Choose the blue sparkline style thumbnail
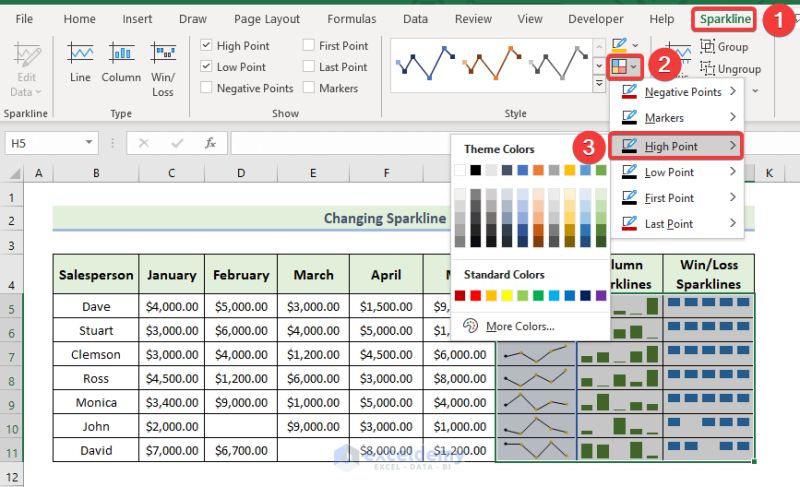Screen dimensions: 800x487 coord(426,64)
